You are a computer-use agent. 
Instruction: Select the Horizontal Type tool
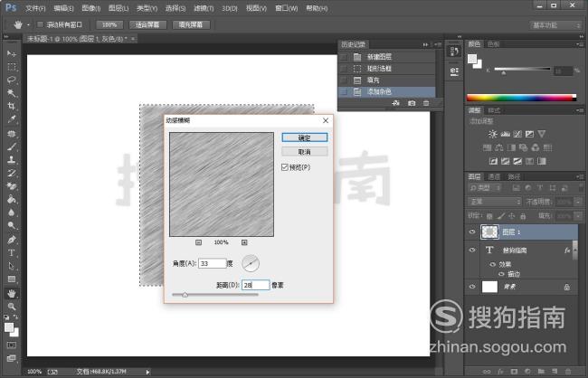pos(11,252)
